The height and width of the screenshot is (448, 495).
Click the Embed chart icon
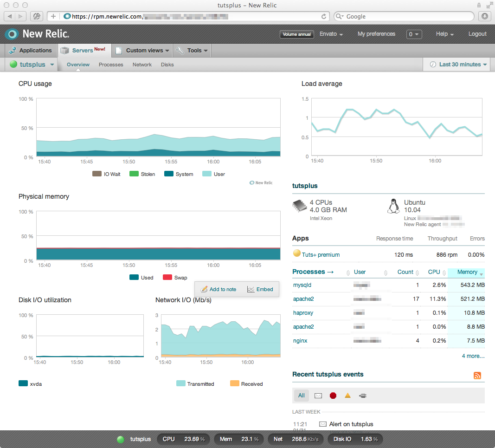pyautogui.click(x=251, y=289)
